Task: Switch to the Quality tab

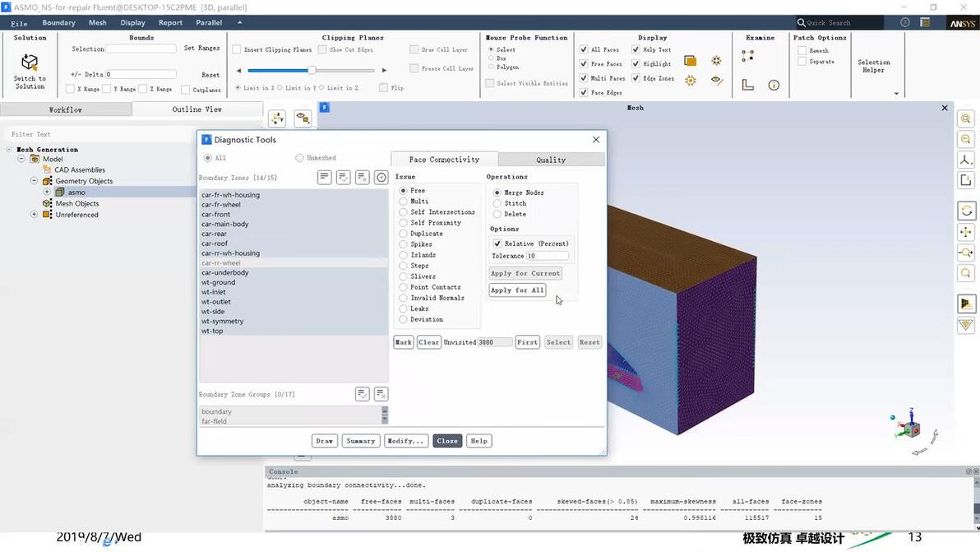Action: tap(551, 160)
